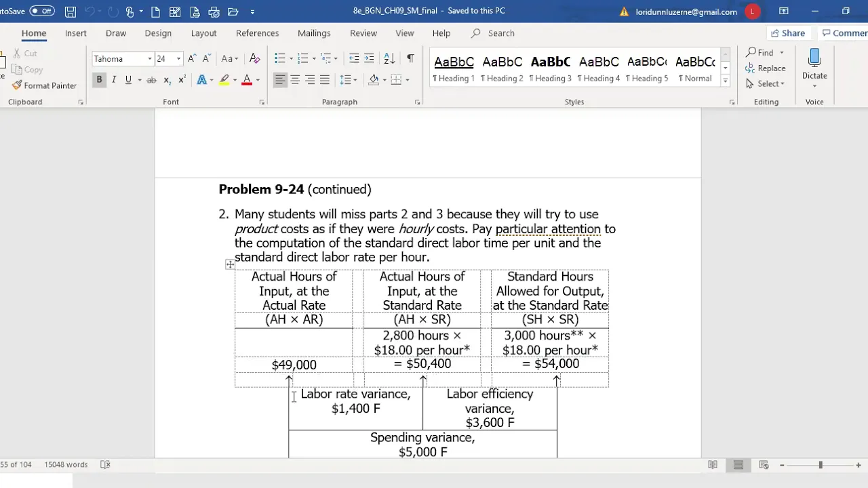Expand the Customize Quick Access Toolbar arrow

[253, 12]
